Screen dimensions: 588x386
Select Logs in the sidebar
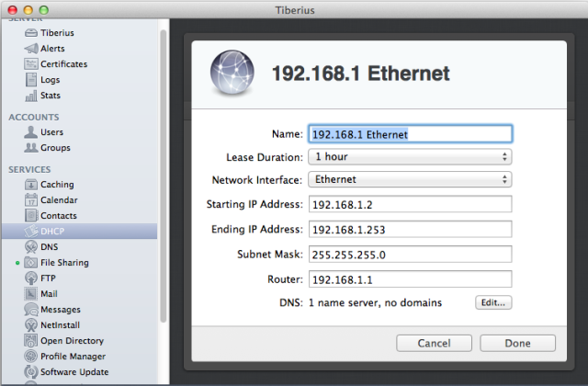click(x=50, y=80)
